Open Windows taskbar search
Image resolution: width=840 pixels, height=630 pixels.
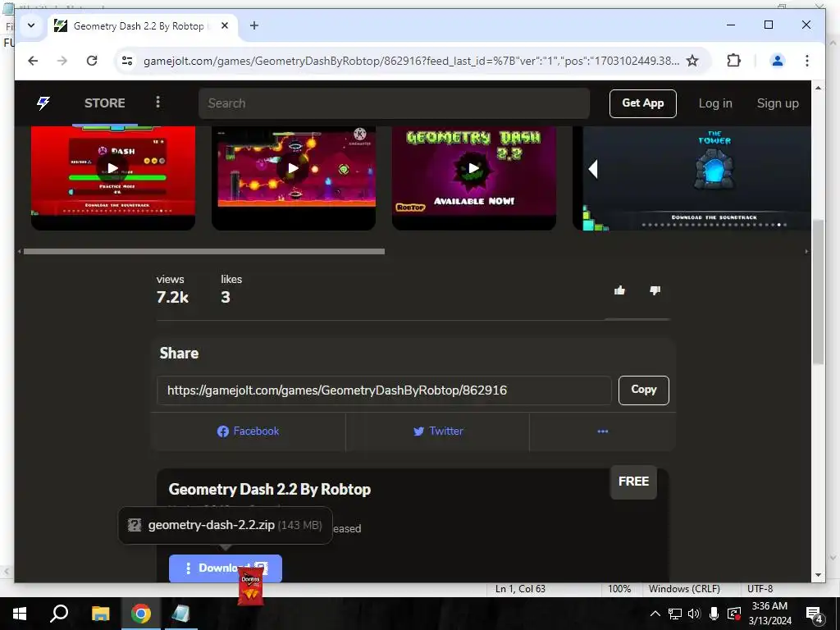(59, 614)
